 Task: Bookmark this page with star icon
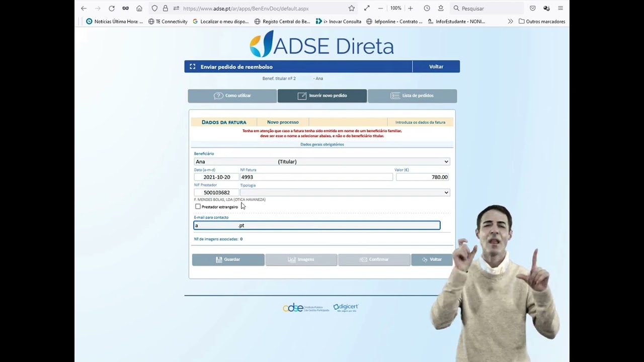coord(352,9)
